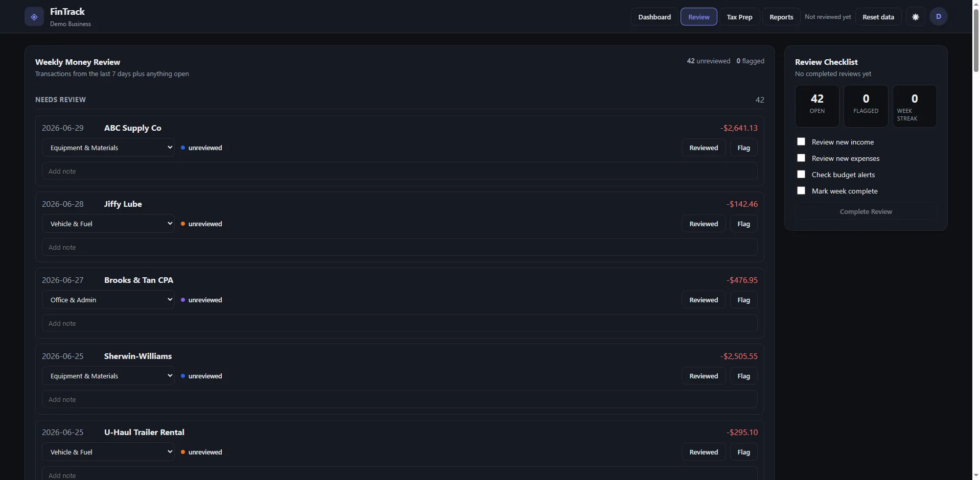Click the 0 flagged counter text
This screenshot has width=980, height=480.
[750, 61]
